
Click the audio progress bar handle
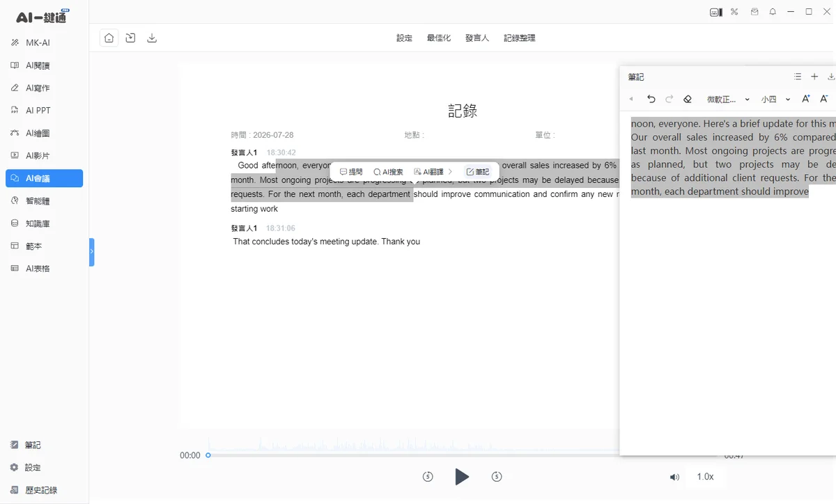coord(208,455)
